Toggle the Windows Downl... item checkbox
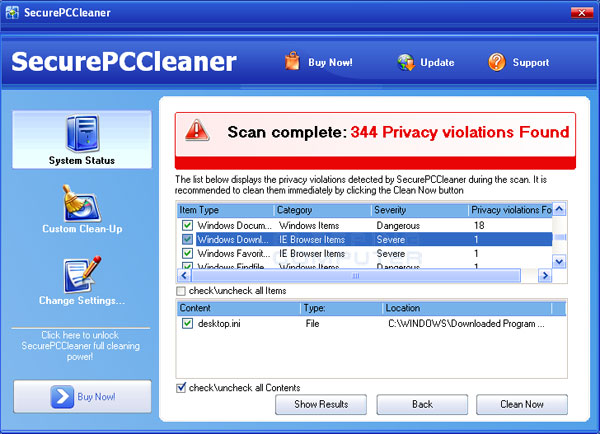 click(187, 239)
